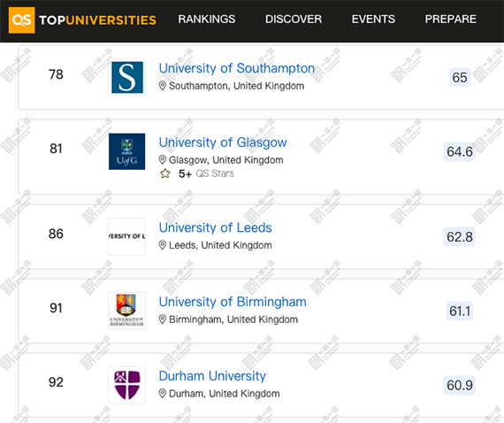The width and height of the screenshot is (504, 423).
Task: Click the University of Leeds logo
Action: tap(127, 236)
